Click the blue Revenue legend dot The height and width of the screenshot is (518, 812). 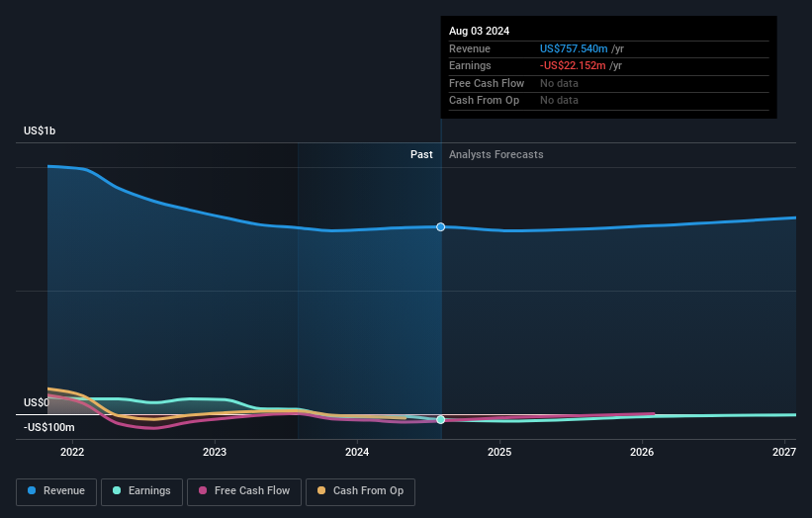(32, 490)
